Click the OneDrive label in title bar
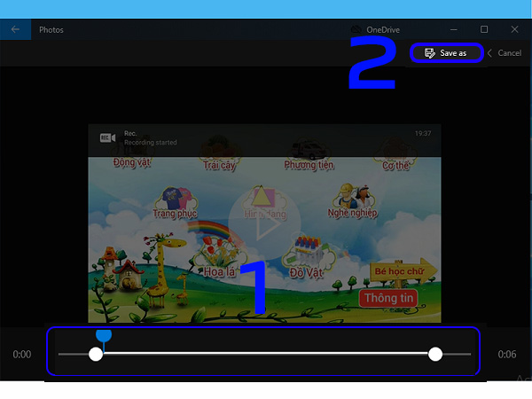This screenshot has width=532, height=399. 383,30
